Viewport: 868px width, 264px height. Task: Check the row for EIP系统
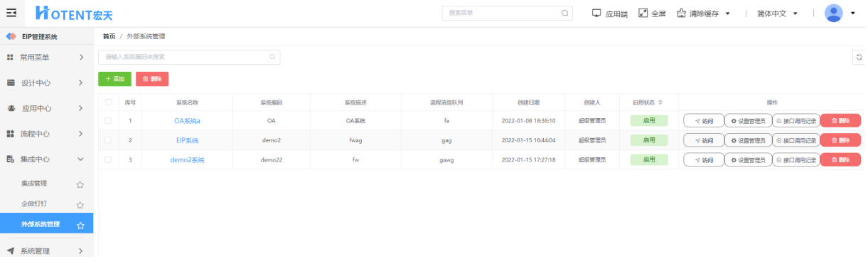pyautogui.click(x=108, y=140)
